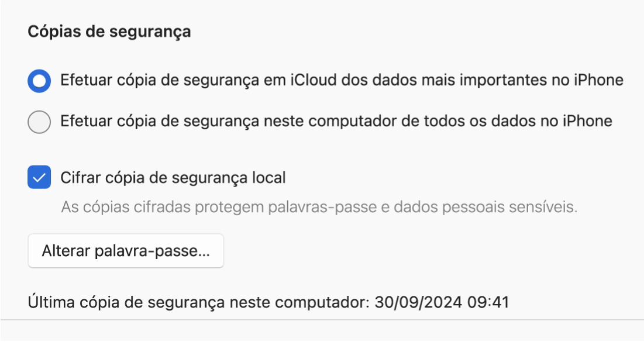Click the Alterar palavra-passe button
The width and height of the screenshot is (644, 342).
[x=126, y=251]
